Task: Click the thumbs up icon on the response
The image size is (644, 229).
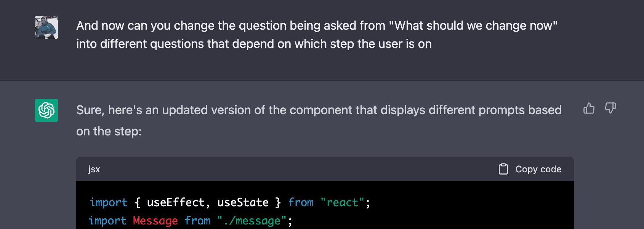Action: (589, 108)
